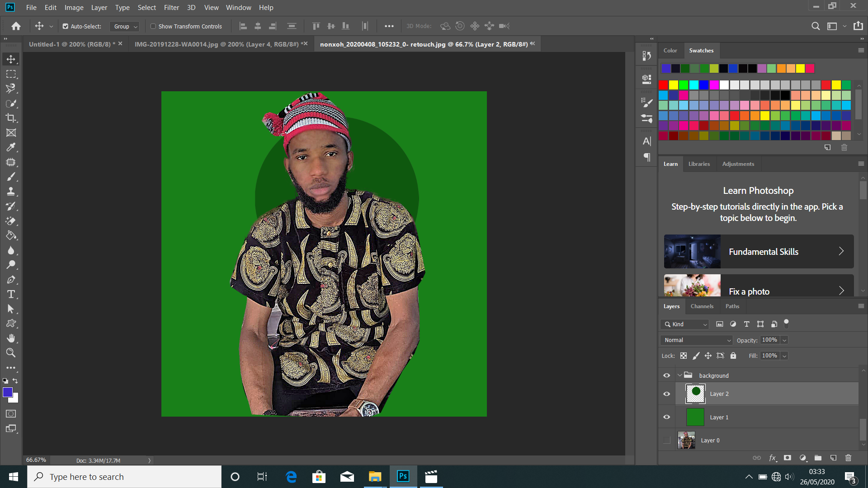Screen dimensions: 868x488
Task: Open the Image menu
Action: pyautogui.click(x=74, y=7)
